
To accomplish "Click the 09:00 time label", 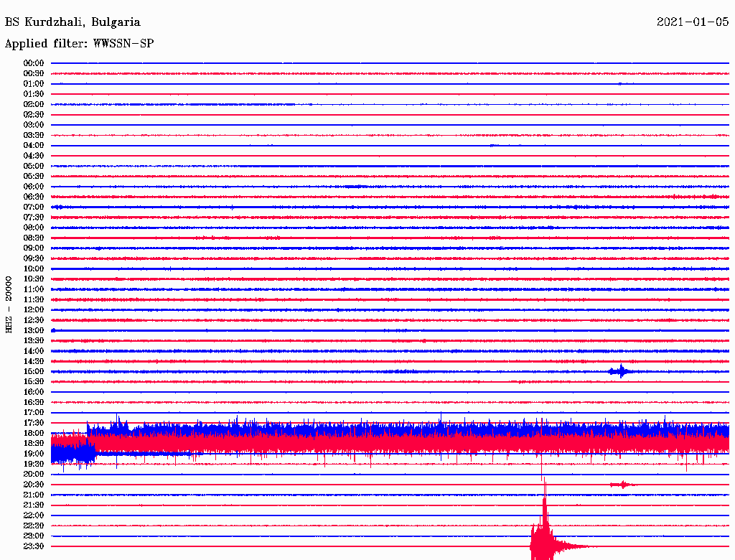I will click(34, 248).
